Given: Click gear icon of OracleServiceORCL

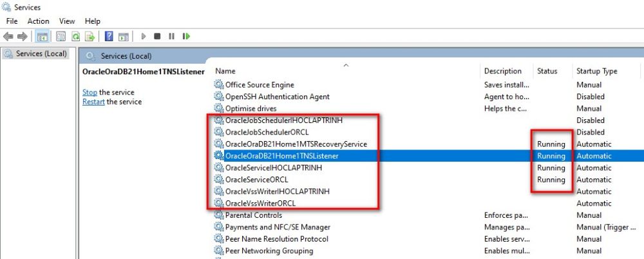Looking at the screenshot, I should 219,180.
